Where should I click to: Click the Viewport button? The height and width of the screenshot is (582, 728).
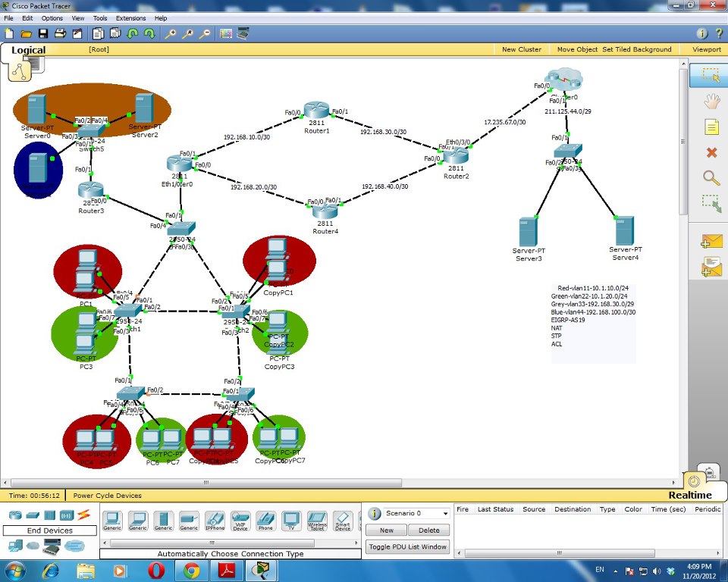point(707,49)
